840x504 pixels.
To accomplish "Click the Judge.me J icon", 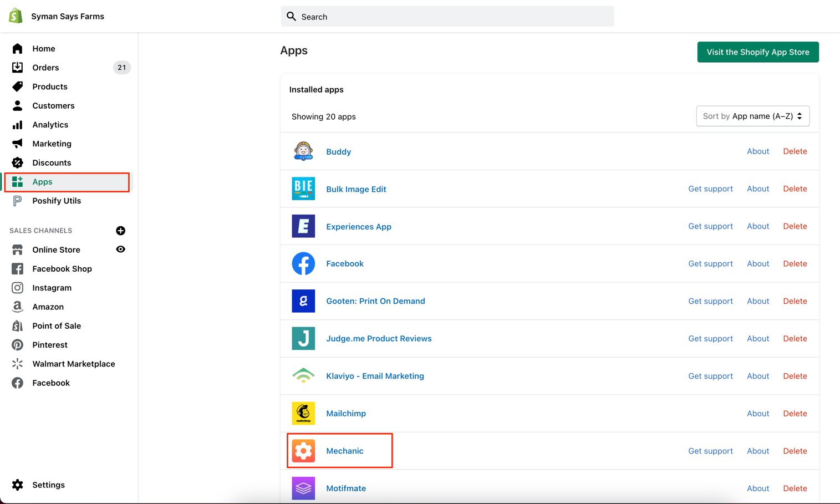I will pyautogui.click(x=303, y=339).
